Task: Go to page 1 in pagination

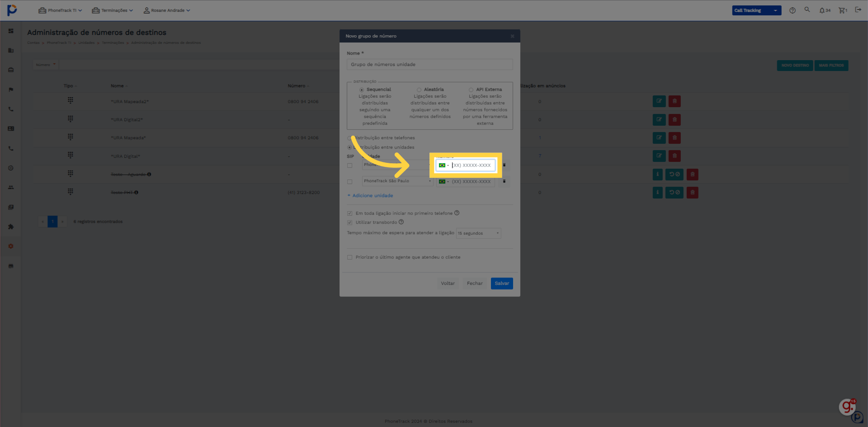Action: click(52, 222)
